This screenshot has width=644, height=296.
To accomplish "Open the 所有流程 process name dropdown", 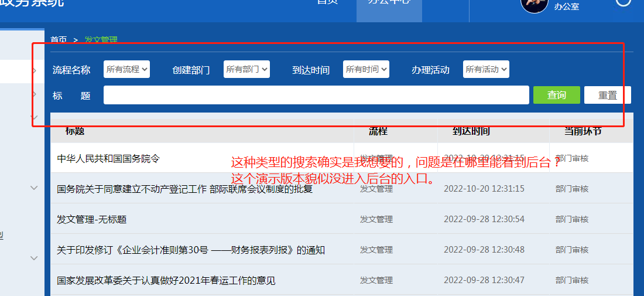I will (x=126, y=69).
